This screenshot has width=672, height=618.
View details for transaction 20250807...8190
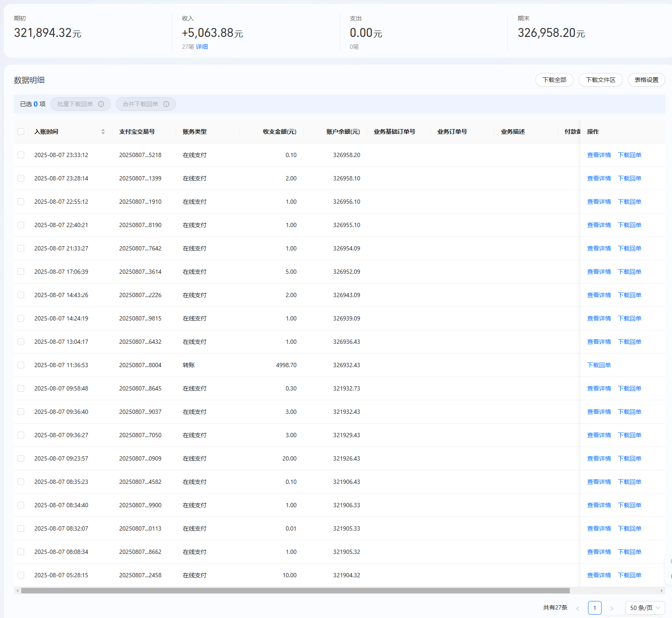pyautogui.click(x=599, y=225)
